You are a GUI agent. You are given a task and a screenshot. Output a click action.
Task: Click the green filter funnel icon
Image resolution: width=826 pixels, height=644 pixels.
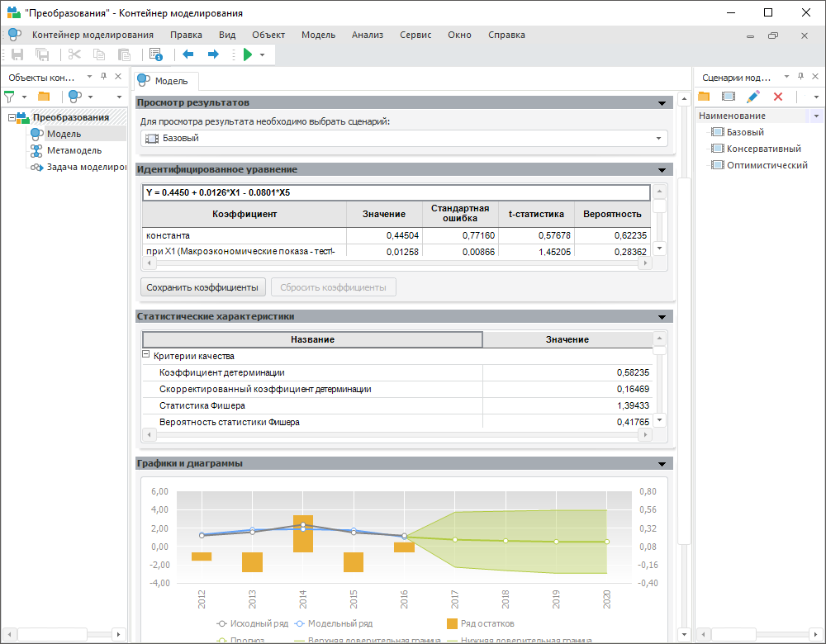click(x=10, y=97)
